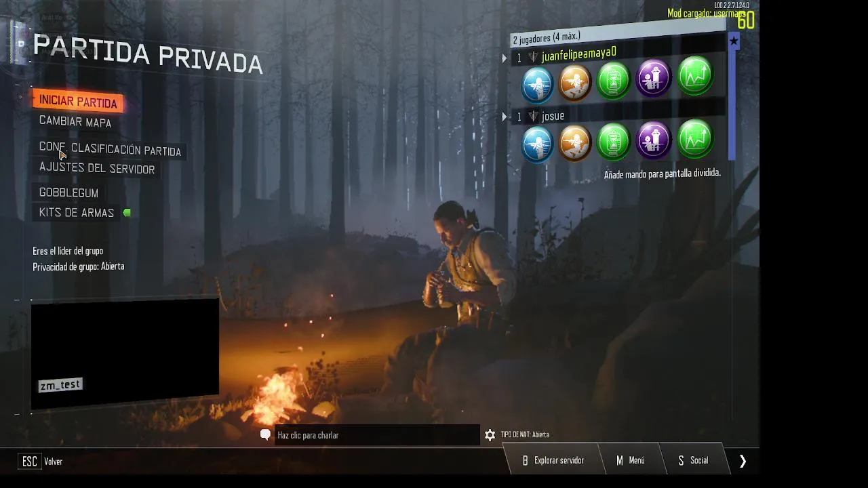Screen dimensions: 868x488
Task: Click josue's blue rifle soldier medal
Action: click(x=538, y=145)
